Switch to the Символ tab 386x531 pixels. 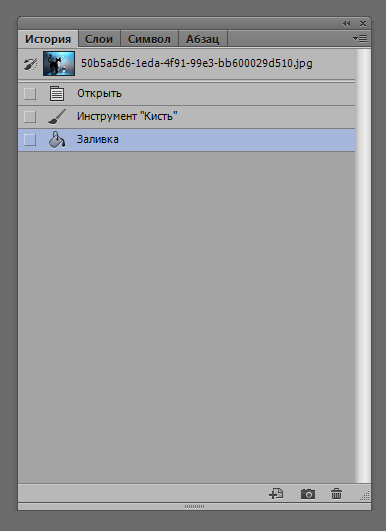coord(149,39)
